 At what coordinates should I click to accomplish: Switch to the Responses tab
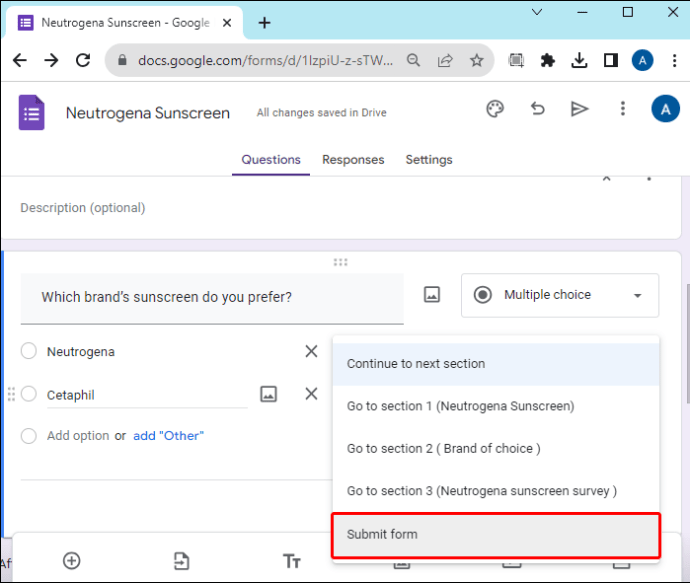(x=353, y=160)
